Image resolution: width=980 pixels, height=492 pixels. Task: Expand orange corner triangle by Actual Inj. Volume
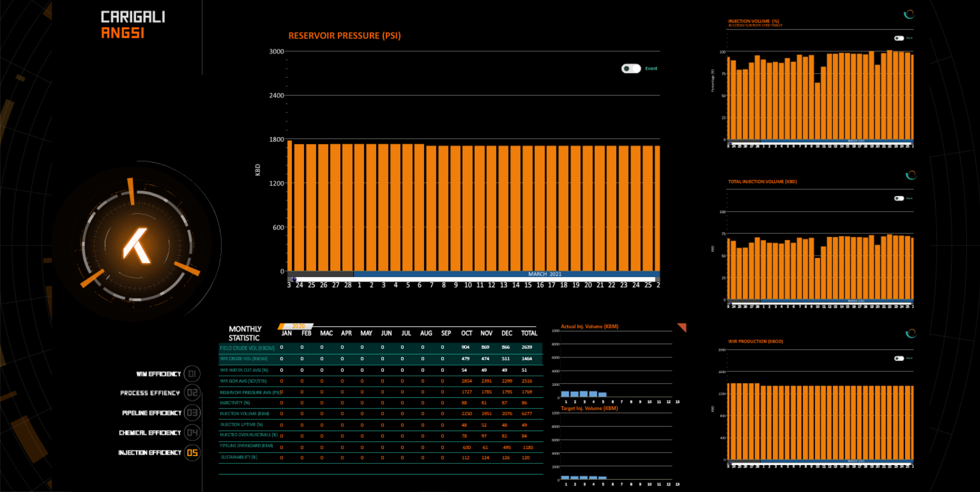(682, 327)
